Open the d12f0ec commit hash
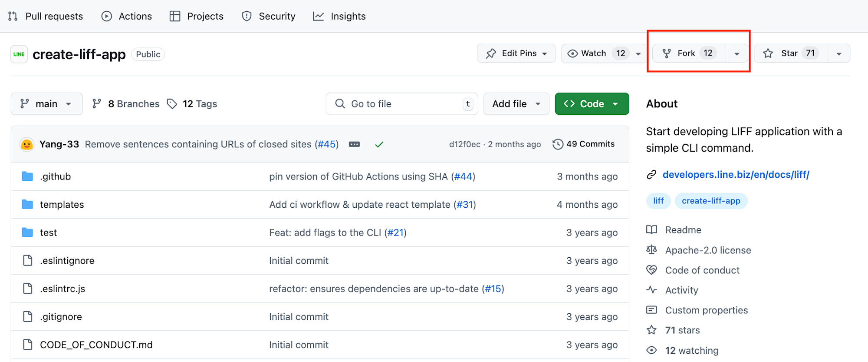 coord(465,144)
